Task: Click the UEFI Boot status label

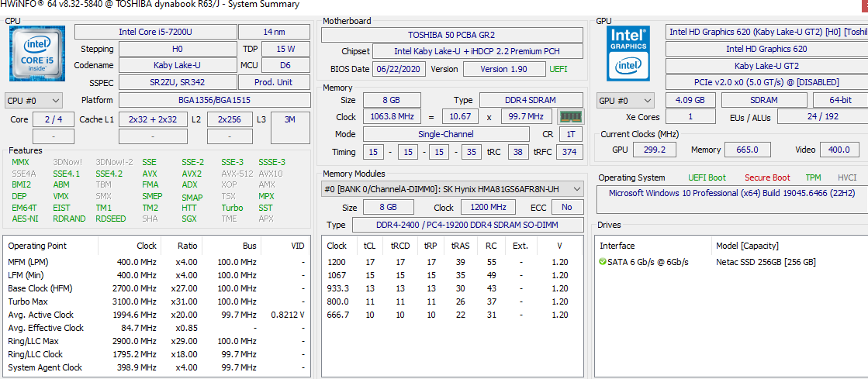Action: (707, 177)
